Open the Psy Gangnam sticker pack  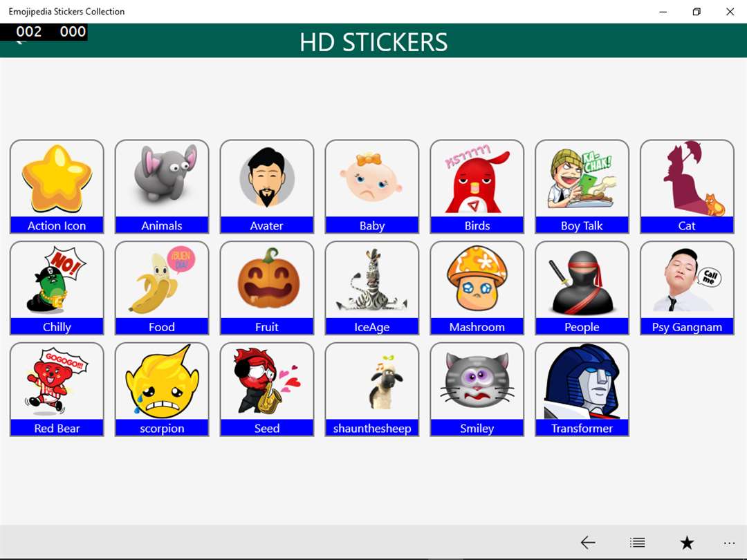687,288
